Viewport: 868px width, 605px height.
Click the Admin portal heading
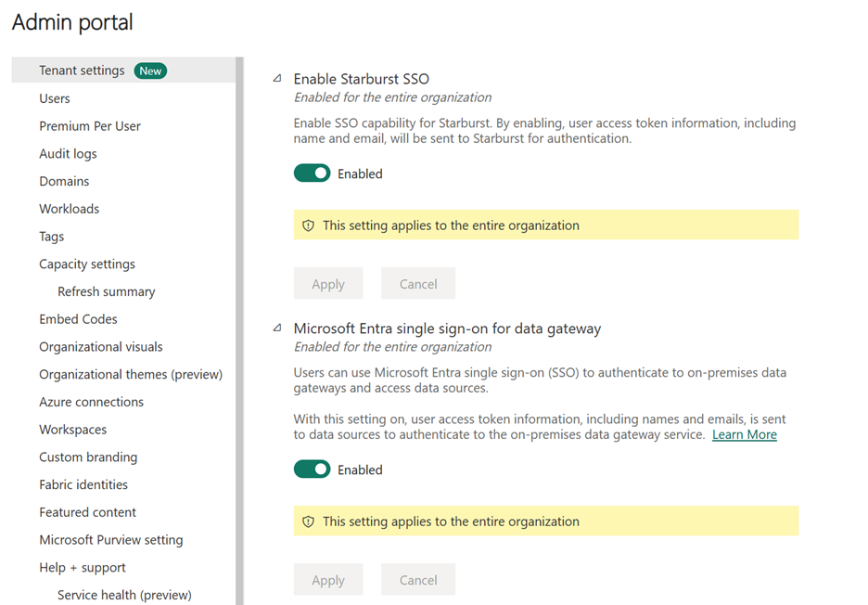[72, 22]
